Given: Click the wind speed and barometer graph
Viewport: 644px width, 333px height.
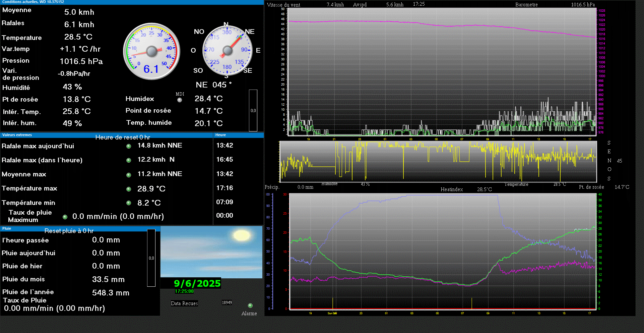Looking at the screenshot, I should (x=442, y=72).
